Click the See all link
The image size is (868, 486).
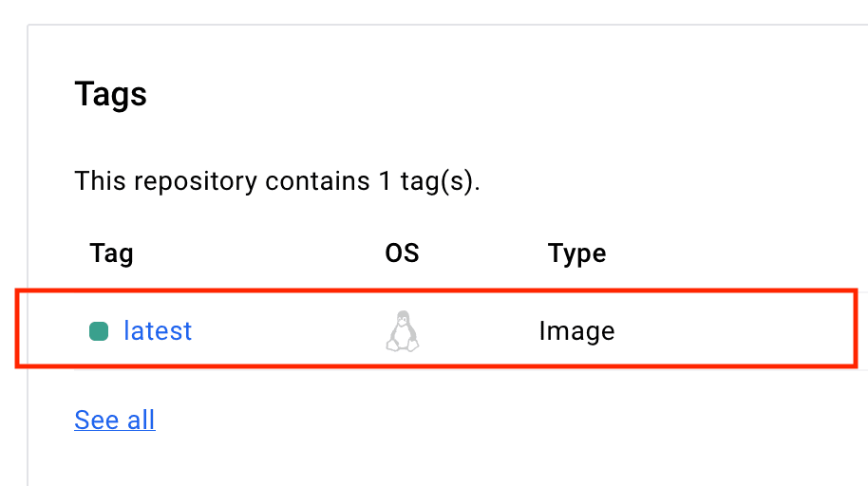(114, 420)
